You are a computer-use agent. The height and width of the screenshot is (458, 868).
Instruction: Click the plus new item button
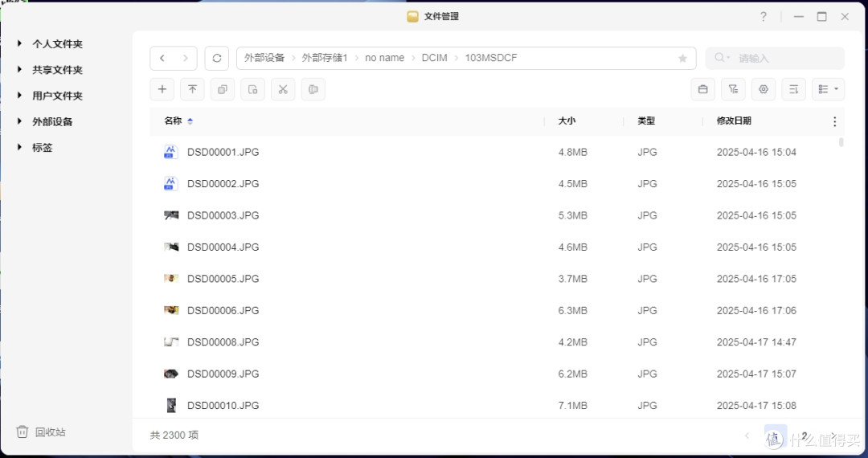tap(162, 90)
